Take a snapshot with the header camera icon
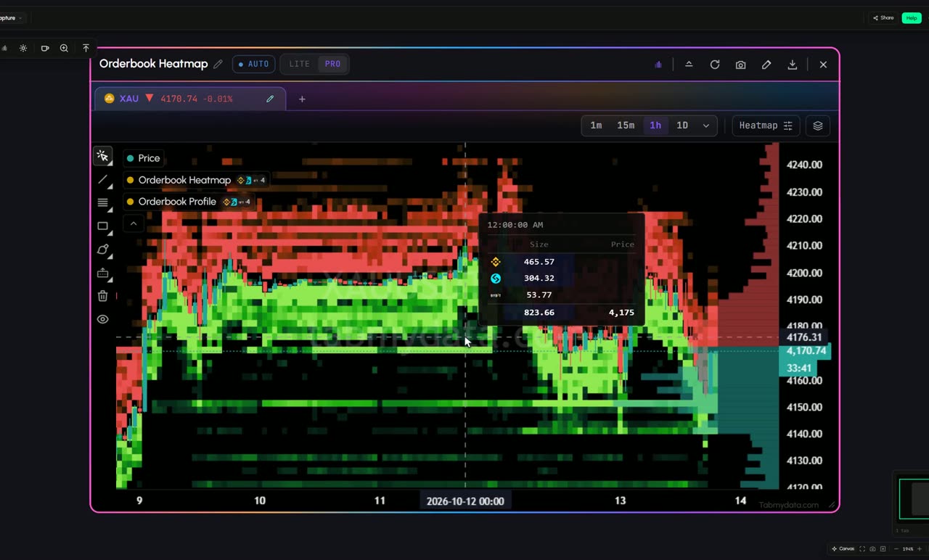929x560 pixels. [x=740, y=65]
